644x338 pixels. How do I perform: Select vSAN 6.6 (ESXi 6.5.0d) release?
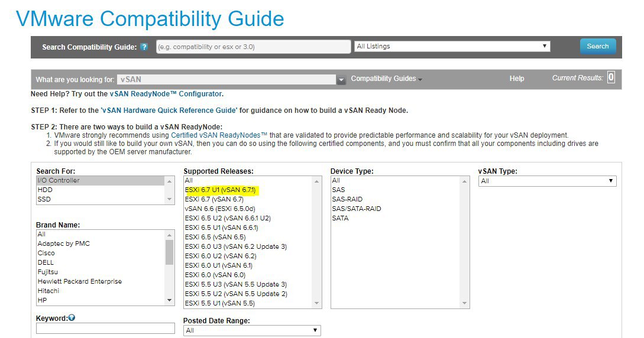click(x=248, y=209)
